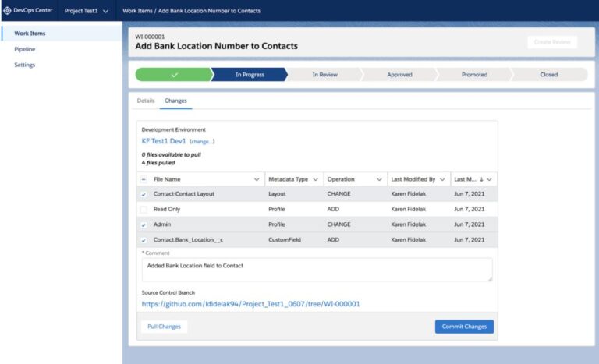Uncheck the Contact.Bank_Location__c checkbox
The width and height of the screenshot is (599, 364).
(144, 240)
